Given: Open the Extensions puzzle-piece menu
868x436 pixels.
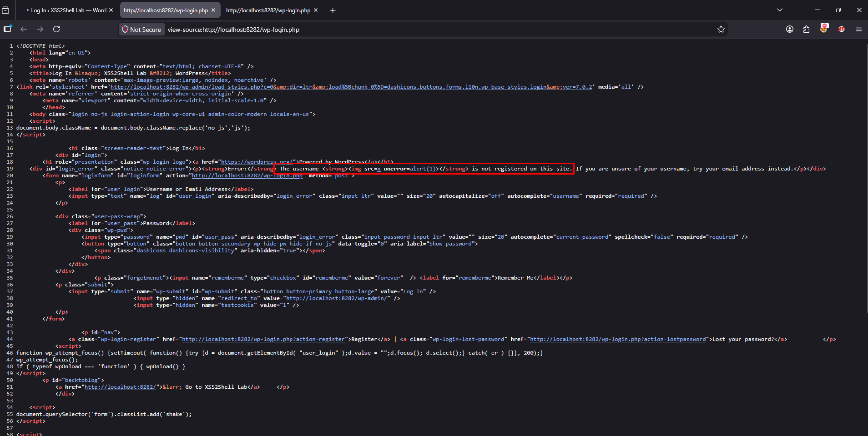Looking at the screenshot, I should (x=807, y=29).
